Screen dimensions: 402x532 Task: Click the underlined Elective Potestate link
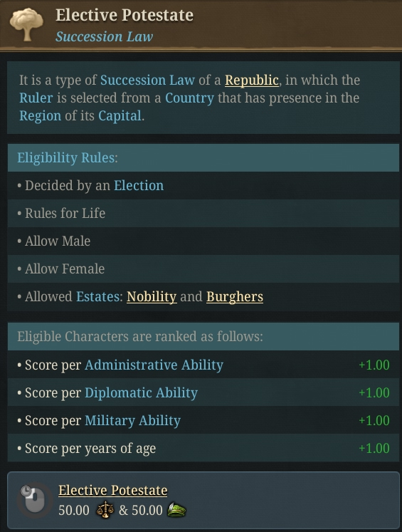click(112, 490)
